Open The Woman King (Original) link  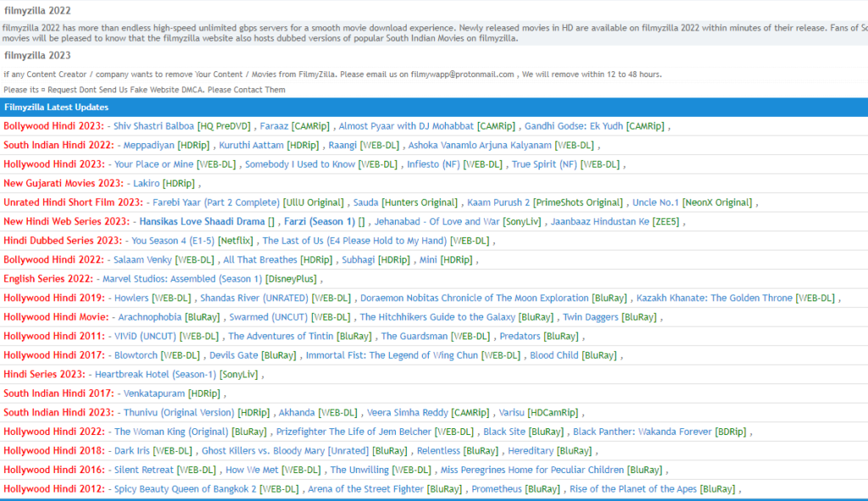(171, 431)
